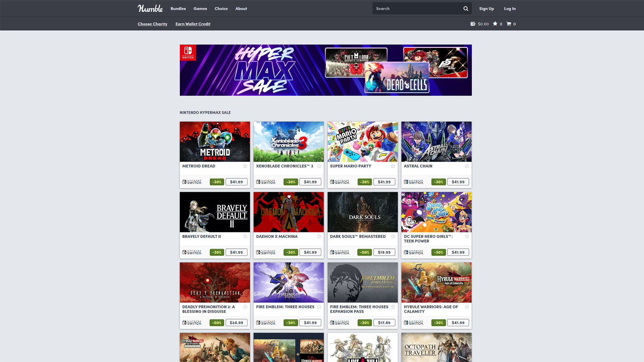Click the Log In button
Screen dimensions: 644x362
point(509,8)
